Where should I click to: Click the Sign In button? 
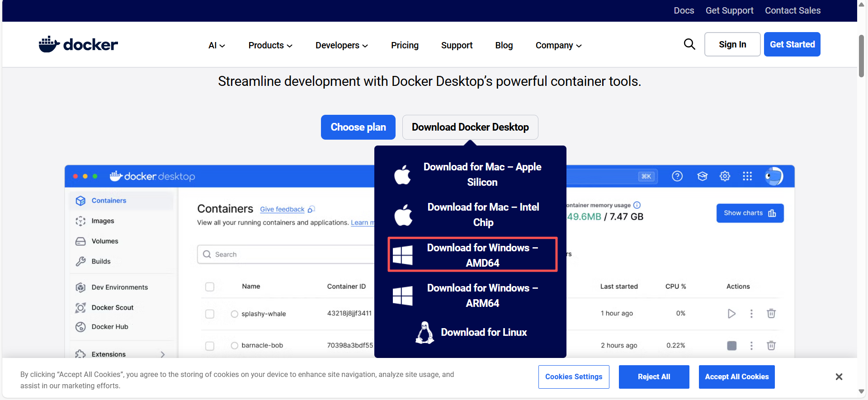pos(732,44)
